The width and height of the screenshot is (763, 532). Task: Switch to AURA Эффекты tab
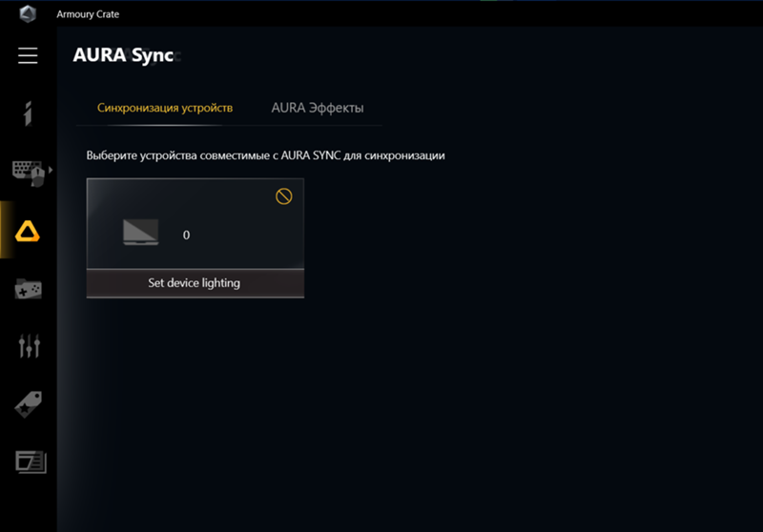coord(318,108)
